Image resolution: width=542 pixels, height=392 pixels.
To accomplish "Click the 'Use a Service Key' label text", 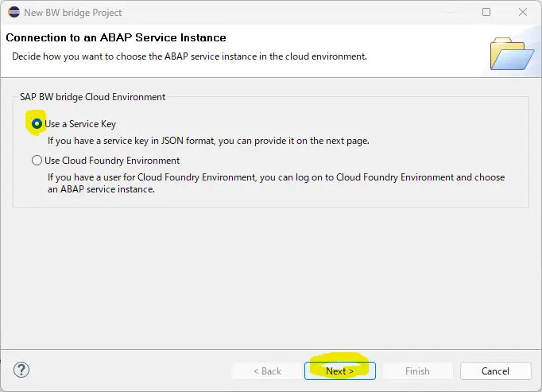I will point(80,124).
